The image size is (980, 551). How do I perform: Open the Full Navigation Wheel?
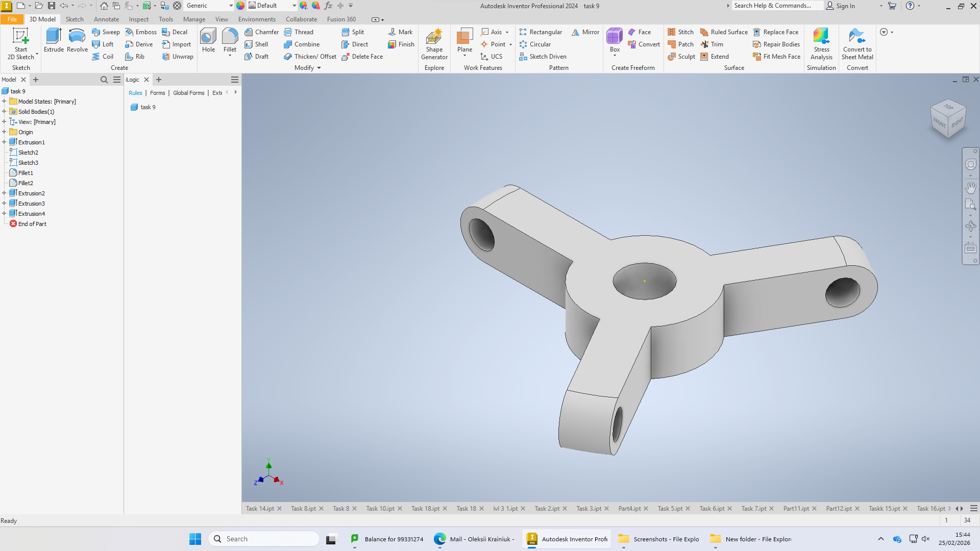coord(970,164)
